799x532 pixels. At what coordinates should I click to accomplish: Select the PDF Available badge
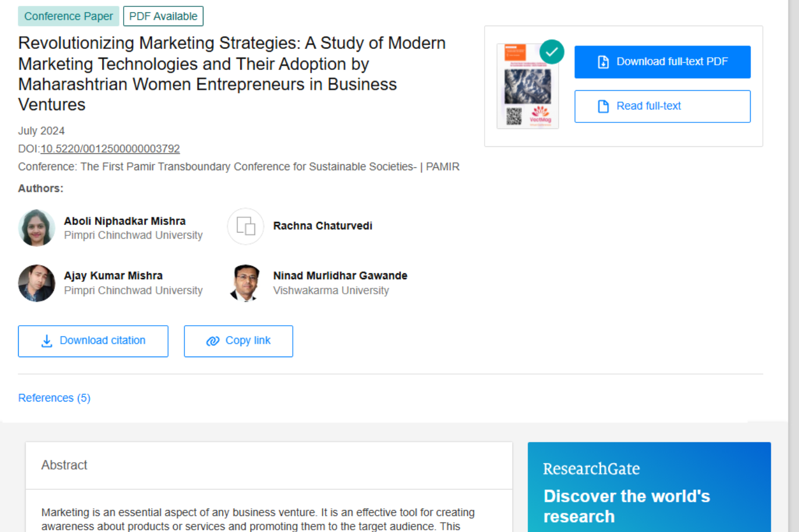[163, 16]
